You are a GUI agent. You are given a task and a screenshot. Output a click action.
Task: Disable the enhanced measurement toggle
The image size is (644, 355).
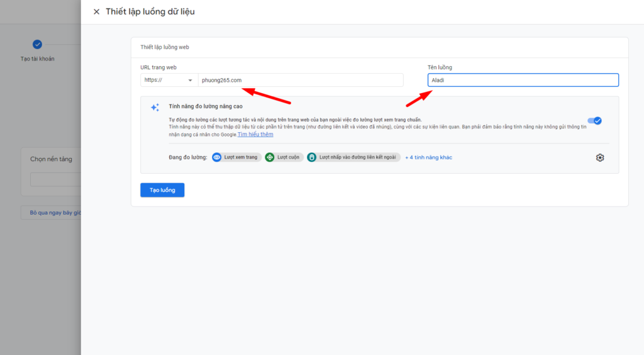[x=594, y=121]
